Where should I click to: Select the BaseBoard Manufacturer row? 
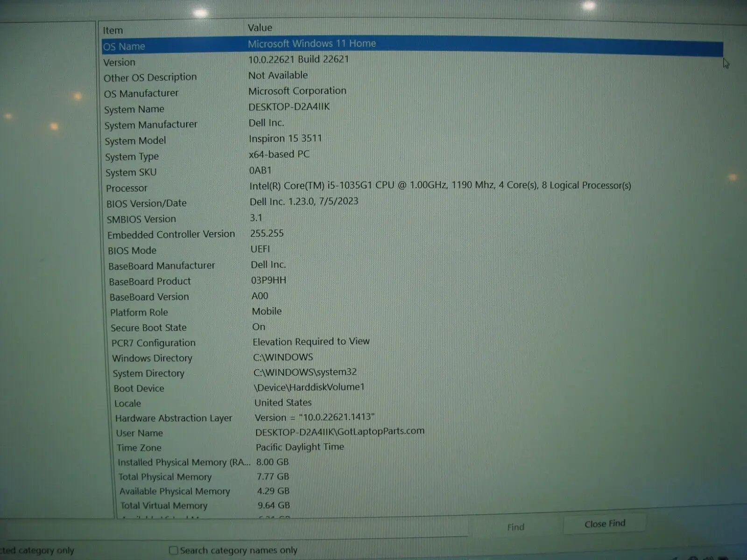162,266
